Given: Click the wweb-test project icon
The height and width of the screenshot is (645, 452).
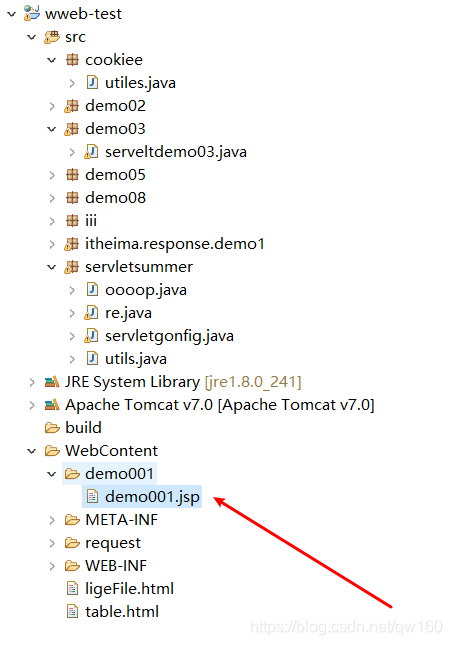Looking at the screenshot, I should (32, 14).
